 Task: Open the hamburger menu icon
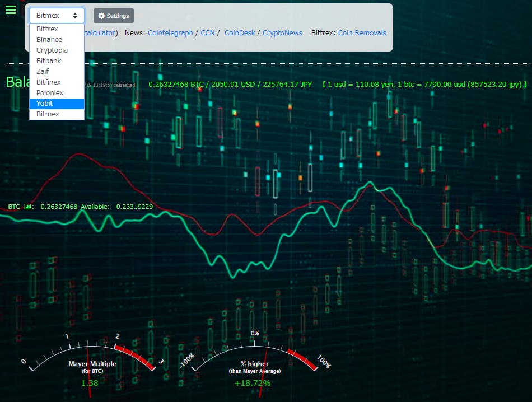[11, 10]
